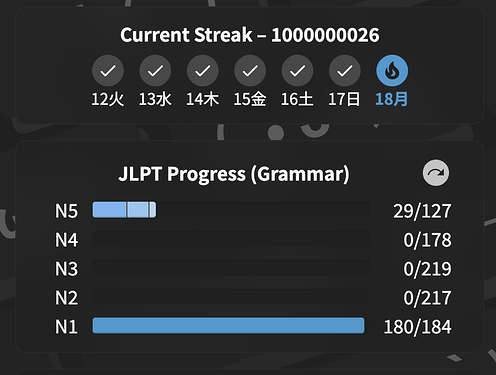This screenshot has width=496, height=375.
Task: Click the empty N4 progress bar
Action: (x=231, y=239)
